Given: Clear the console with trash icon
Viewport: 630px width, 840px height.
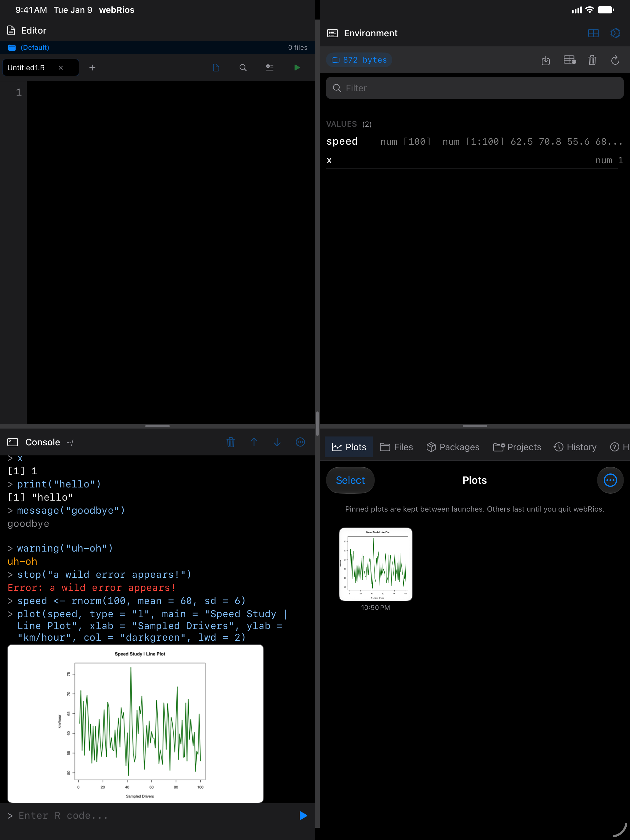Looking at the screenshot, I should (x=231, y=442).
